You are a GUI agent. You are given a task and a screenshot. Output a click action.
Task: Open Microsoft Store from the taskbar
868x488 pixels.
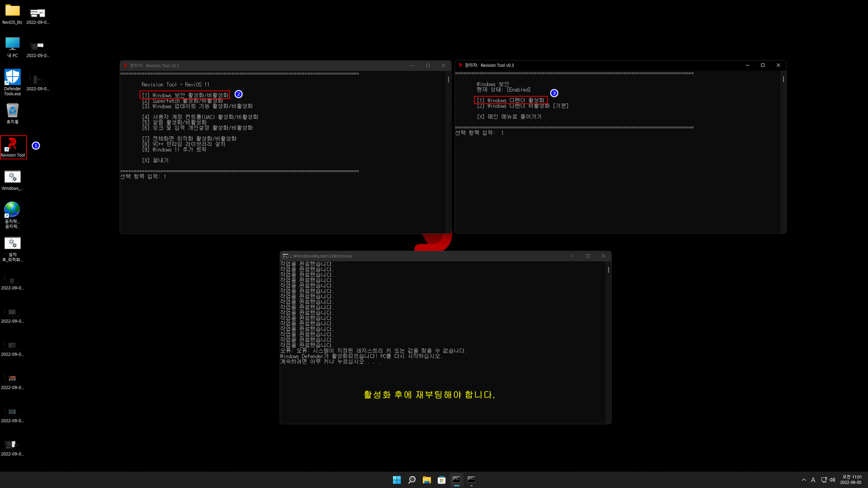tap(442, 480)
